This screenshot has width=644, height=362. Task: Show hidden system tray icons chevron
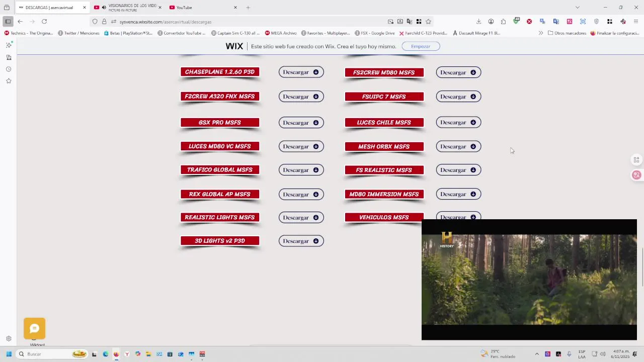tap(537, 354)
